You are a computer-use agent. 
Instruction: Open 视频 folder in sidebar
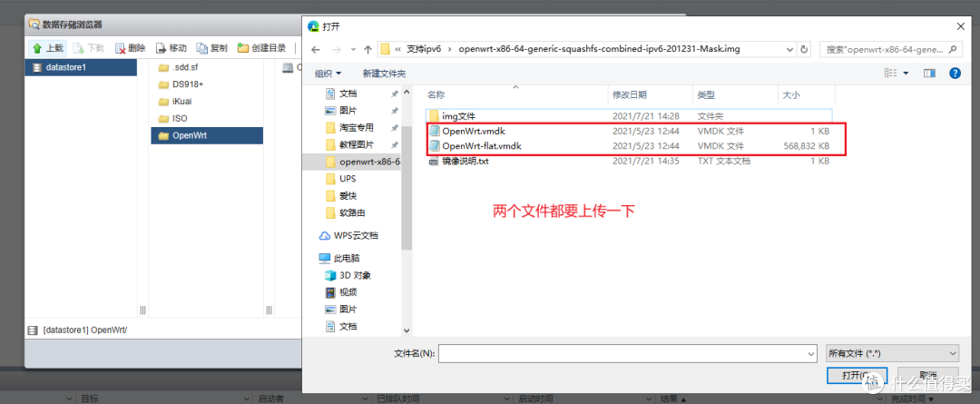pos(348,292)
